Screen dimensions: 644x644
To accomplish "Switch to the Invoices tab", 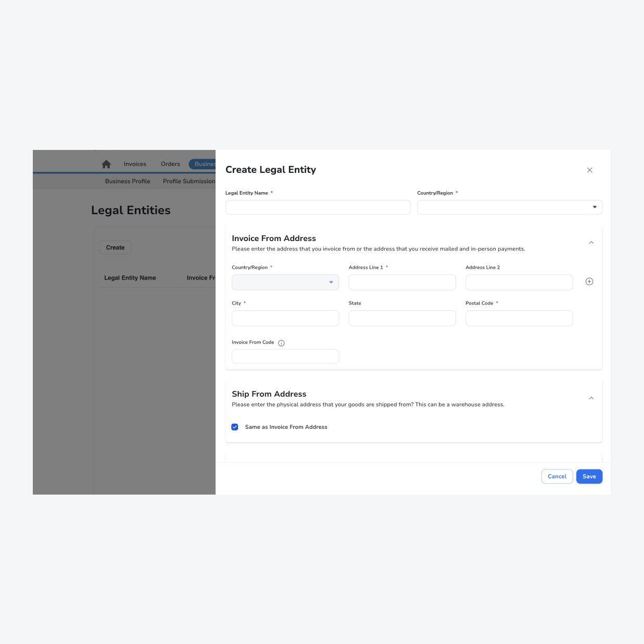I will (135, 164).
